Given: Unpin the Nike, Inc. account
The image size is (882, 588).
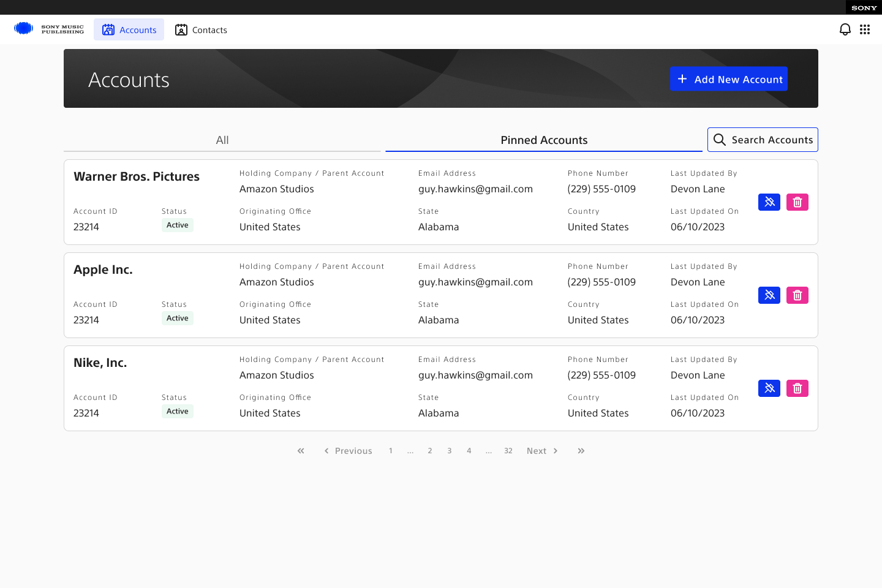Looking at the screenshot, I should tap(769, 388).
